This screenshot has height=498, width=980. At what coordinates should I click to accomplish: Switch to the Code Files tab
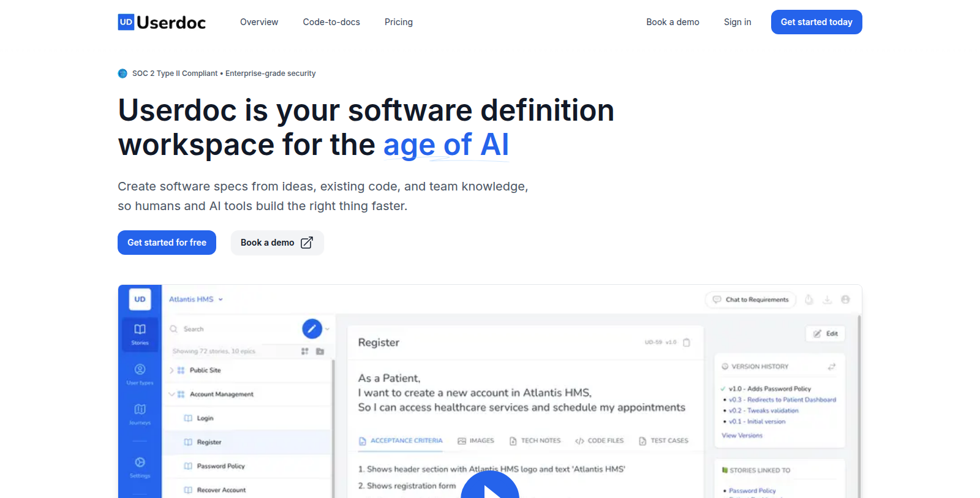coord(599,440)
